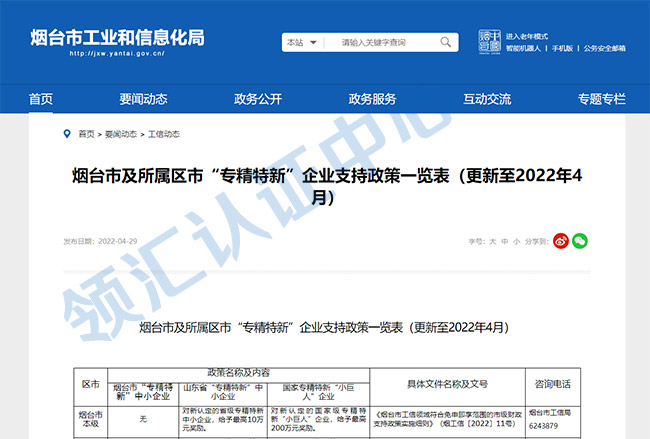Screen dimensions: 650x439
Task: Open 互动交流 navigation item
Action: [487, 99]
